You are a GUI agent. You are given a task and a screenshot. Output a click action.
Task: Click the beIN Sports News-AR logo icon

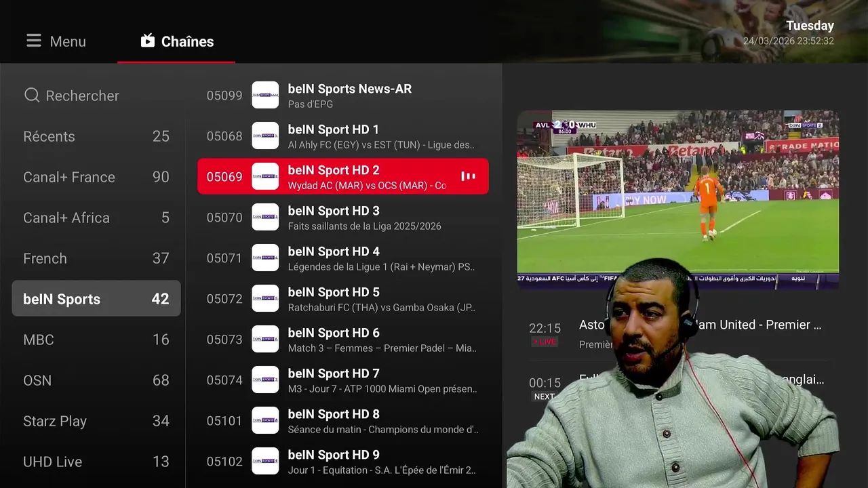pyautogui.click(x=265, y=95)
